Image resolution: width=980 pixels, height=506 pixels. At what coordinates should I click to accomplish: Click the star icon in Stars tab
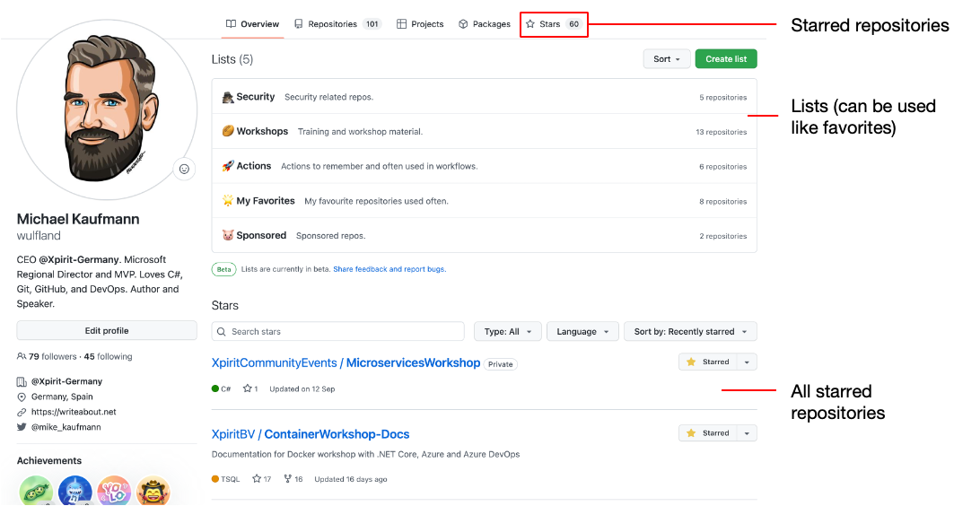coord(530,24)
